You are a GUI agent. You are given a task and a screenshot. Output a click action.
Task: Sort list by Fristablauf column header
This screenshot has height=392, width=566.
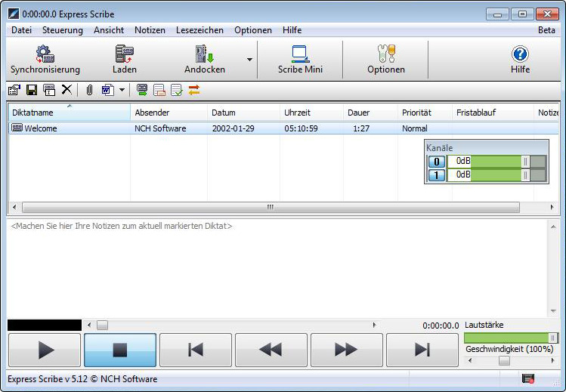point(493,112)
